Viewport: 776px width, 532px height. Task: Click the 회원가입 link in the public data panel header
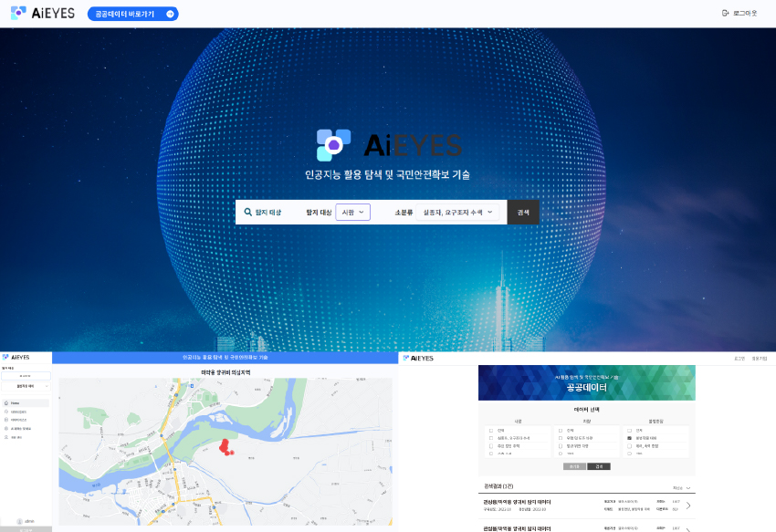pos(760,359)
